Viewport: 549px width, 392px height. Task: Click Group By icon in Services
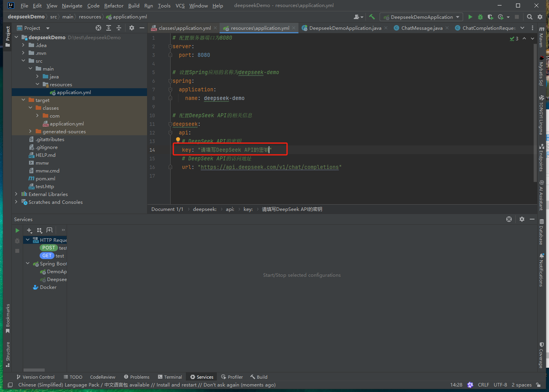point(39,230)
